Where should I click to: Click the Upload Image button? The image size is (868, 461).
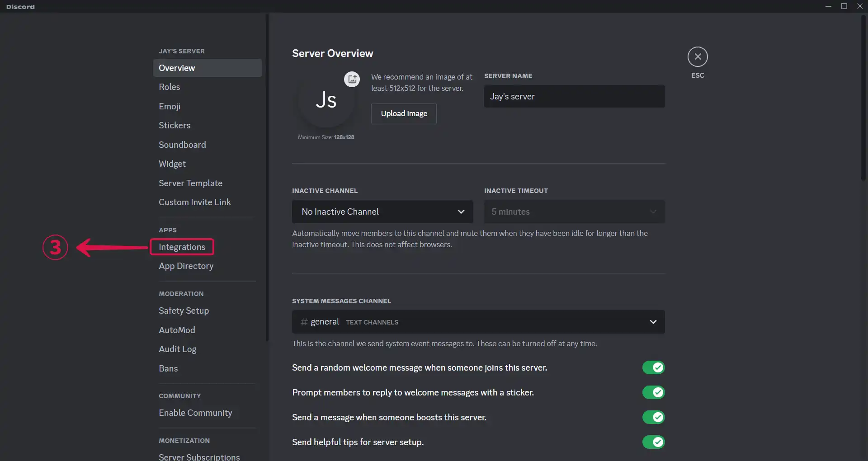click(x=404, y=113)
